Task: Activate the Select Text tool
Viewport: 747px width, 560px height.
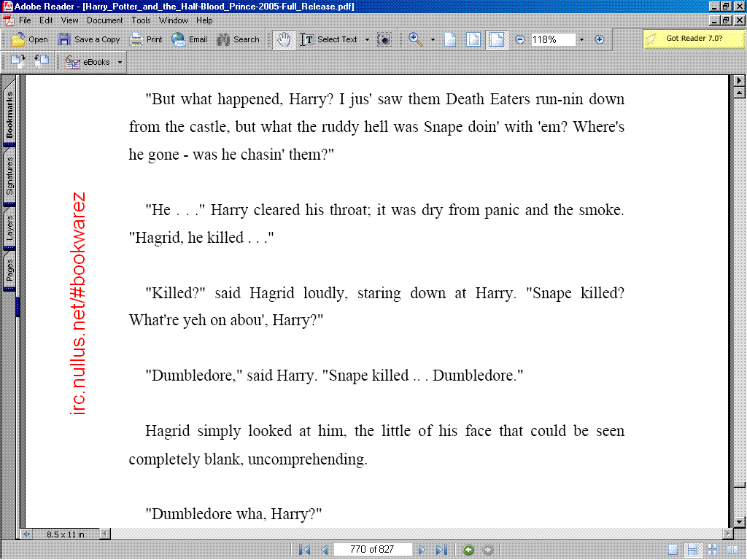Action: click(329, 39)
